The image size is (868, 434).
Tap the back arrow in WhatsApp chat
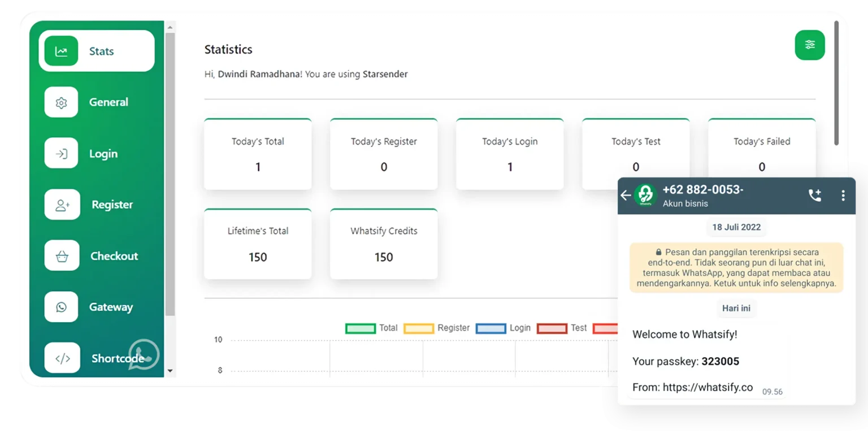625,196
